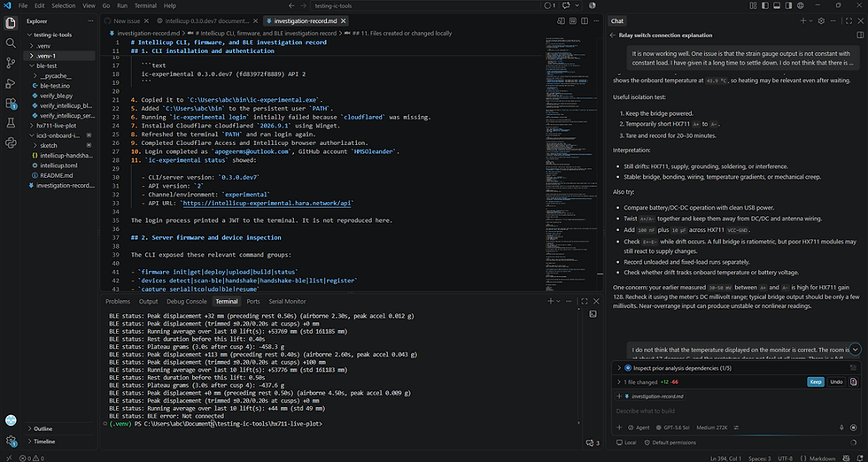
Task: Open the Selection menu
Action: coord(63,5)
